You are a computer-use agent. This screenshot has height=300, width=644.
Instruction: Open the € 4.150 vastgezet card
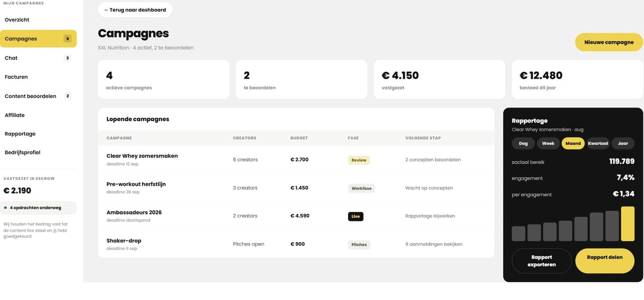[440, 79]
